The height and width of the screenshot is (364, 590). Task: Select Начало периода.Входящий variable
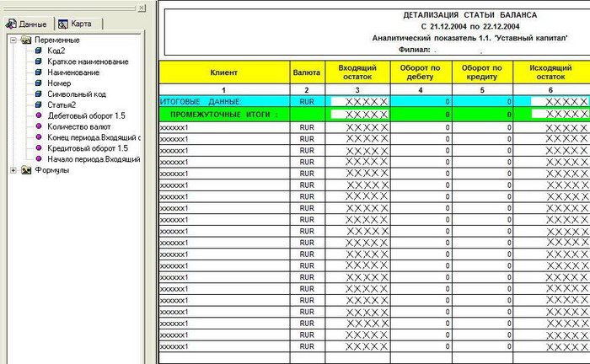[x=94, y=159]
